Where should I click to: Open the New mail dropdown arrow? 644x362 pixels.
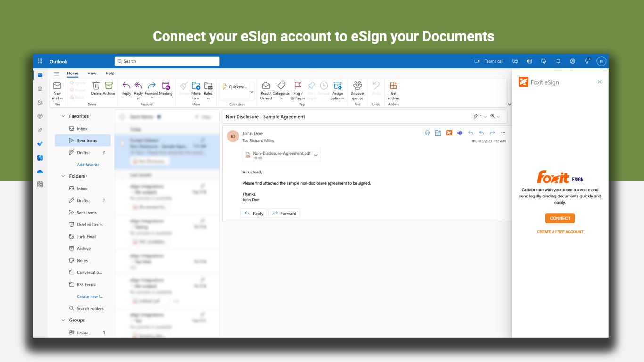tap(62, 99)
